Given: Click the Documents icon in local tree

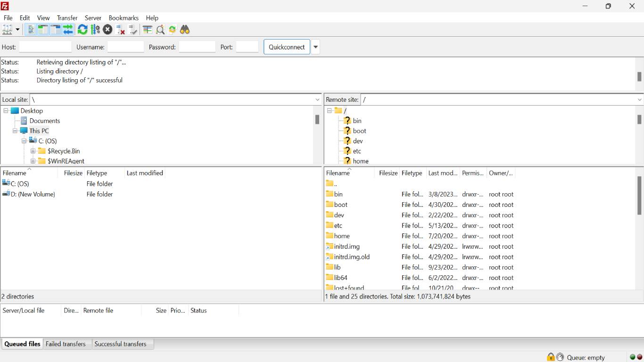Looking at the screenshot, I should click(24, 121).
